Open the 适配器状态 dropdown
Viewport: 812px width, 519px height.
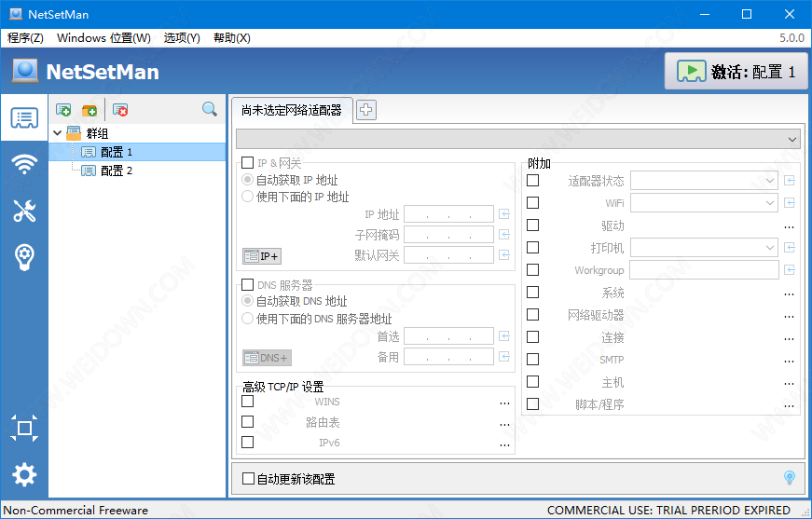pyautogui.click(x=704, y=181)
